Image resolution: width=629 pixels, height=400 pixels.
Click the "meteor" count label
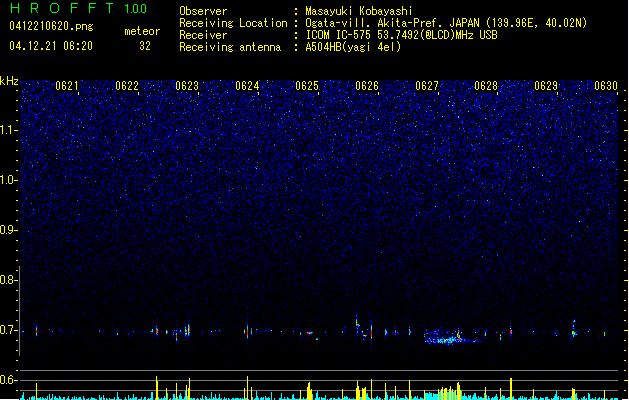[x=142, y=31]
